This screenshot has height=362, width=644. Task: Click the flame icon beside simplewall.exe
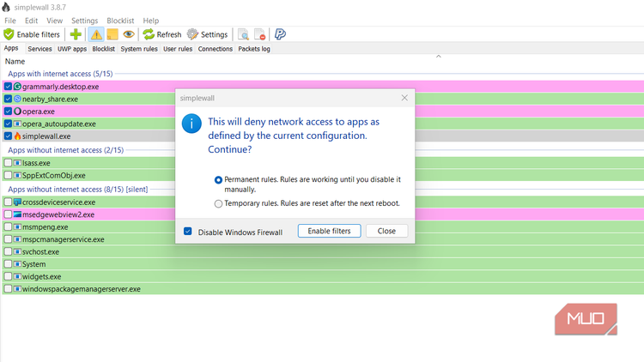(17, 136)
